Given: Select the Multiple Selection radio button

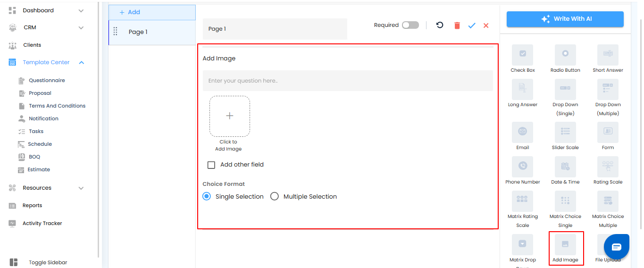Looking at the screenshot, I should pos(275,196).
